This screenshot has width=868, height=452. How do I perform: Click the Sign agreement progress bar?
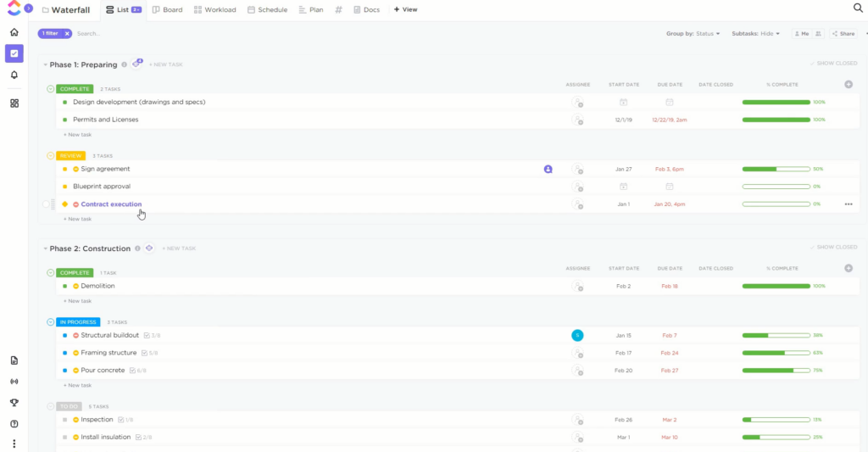776,169
